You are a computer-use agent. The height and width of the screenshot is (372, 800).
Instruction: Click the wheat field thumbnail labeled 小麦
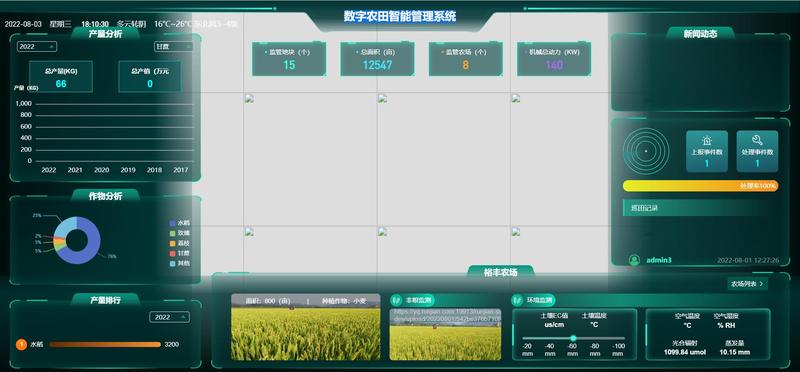[306, 327]
